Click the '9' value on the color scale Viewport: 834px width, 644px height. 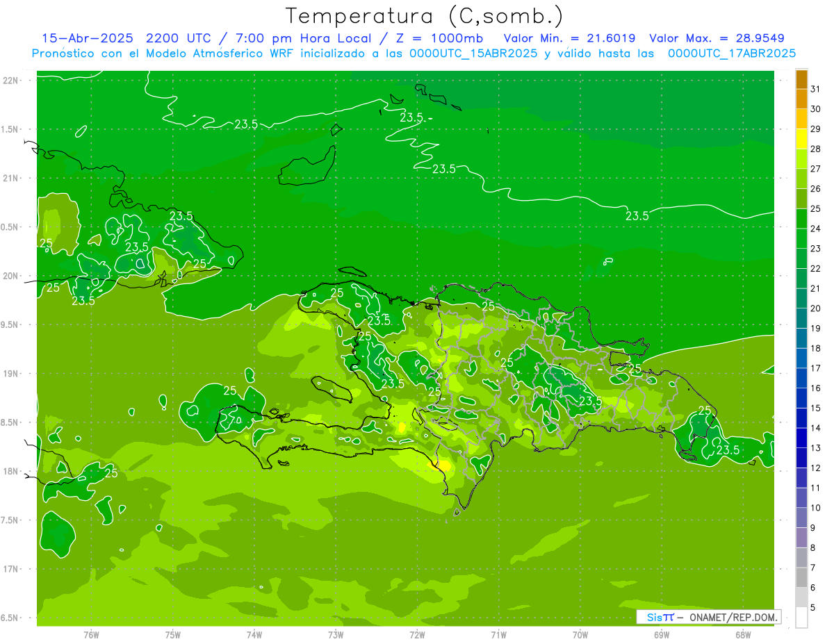813,528
